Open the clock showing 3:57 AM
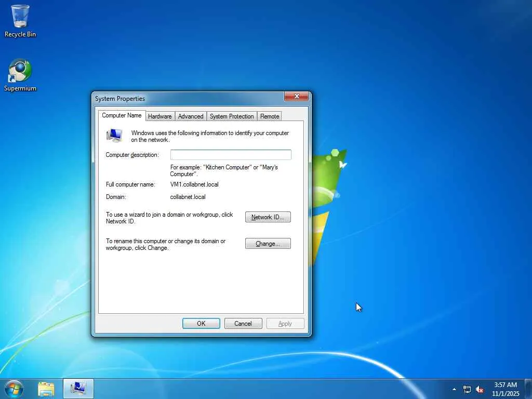Image resolution: width=532 pixels, height=399 pixels. point(506,389)
